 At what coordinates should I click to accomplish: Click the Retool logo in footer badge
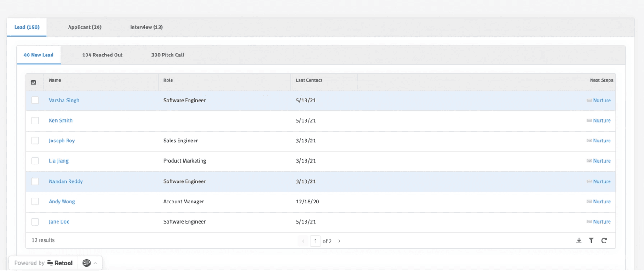tap(60, 263)
